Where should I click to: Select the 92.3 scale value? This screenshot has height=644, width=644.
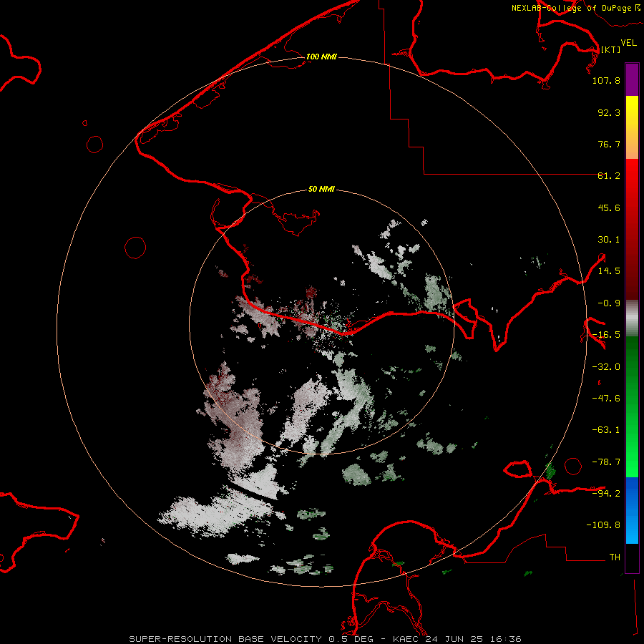tap(609, 112)
